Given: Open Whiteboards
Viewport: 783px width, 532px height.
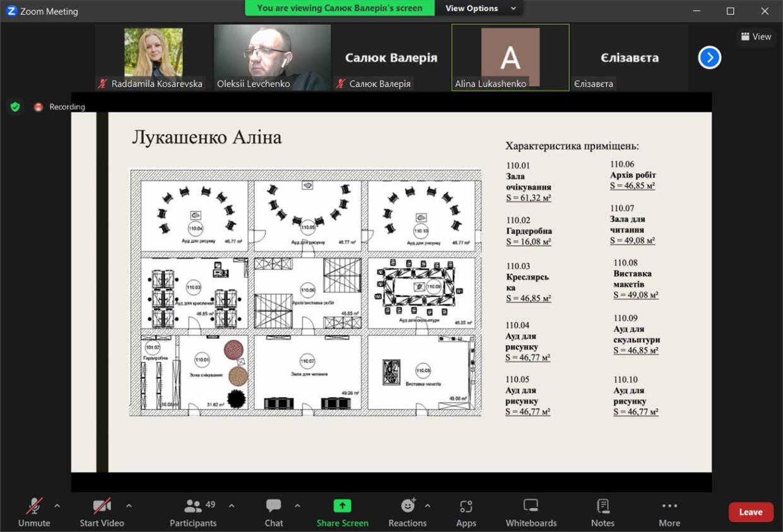Looking at the screenshot, I should (x=531, y=512).
